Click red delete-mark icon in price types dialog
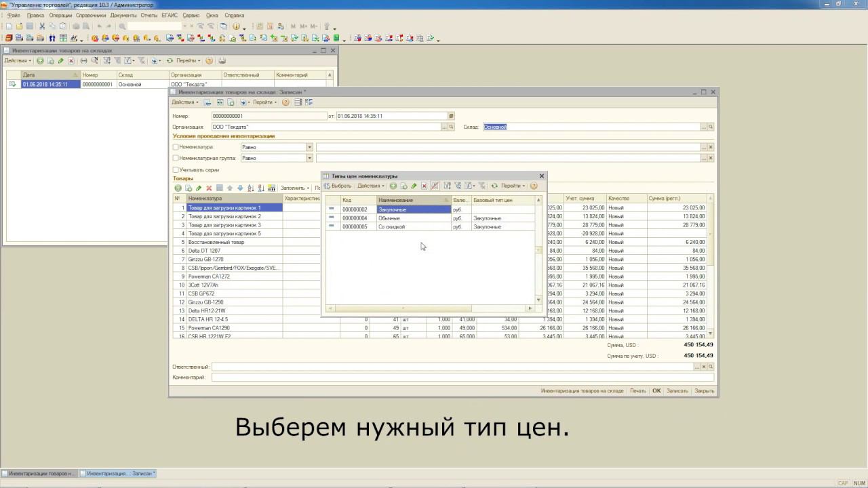868x488 pixels. [425, 186]
